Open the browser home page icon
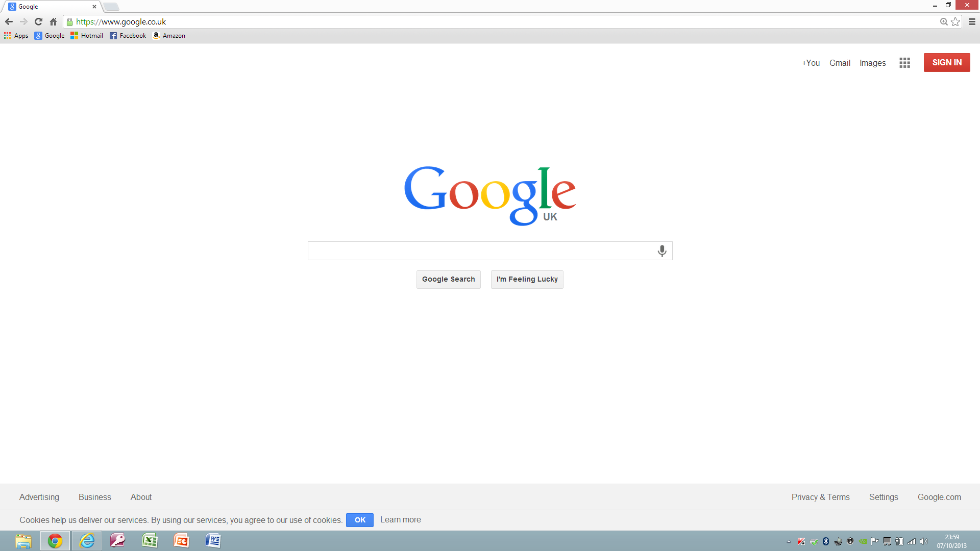This screenshot has height=551, width=980. coord(53,21)
